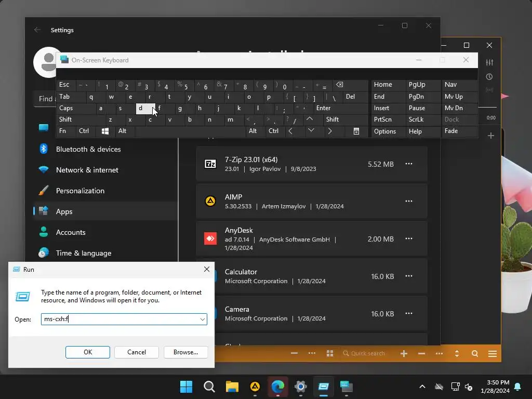
Task: Click the Options key on On-Screen Keyboard
Action: coord(389,131)
